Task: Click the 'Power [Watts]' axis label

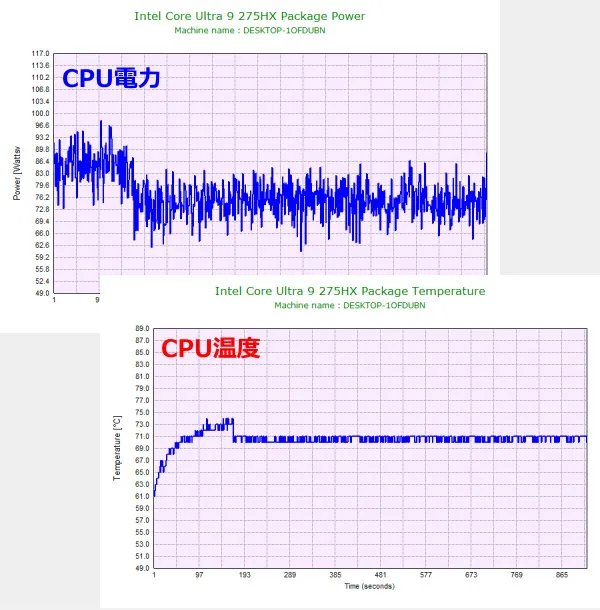Action: click(17, 174)
